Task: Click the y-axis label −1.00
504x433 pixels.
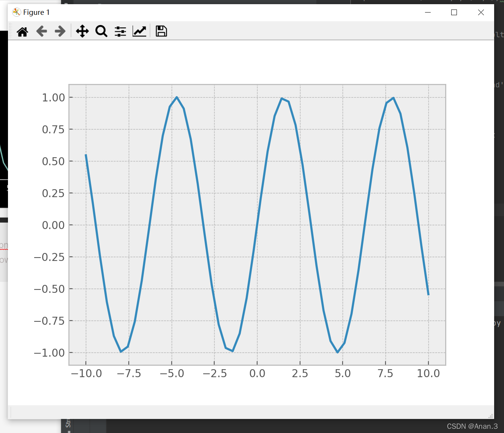Action: [x=49, y=353]
